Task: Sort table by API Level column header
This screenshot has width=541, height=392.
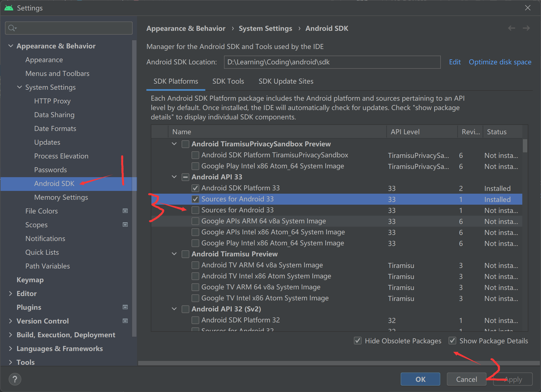Action: [x=422, y=132]
